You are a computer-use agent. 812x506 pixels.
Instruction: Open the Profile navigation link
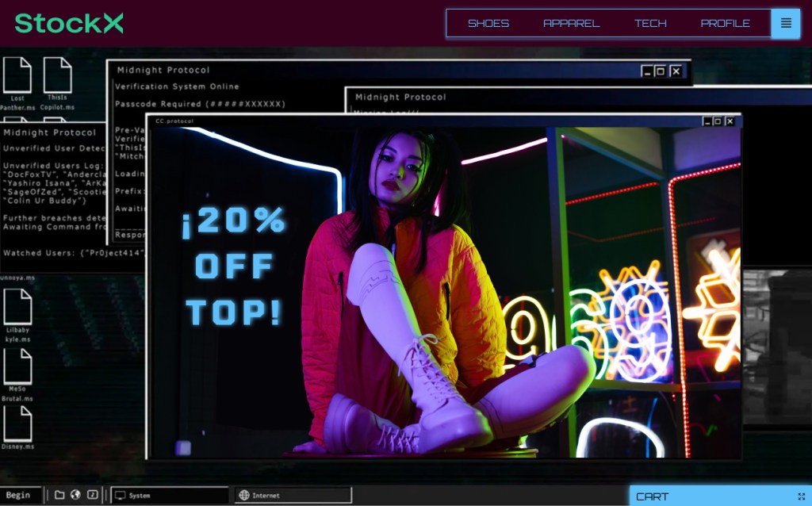tap(725, 23)
